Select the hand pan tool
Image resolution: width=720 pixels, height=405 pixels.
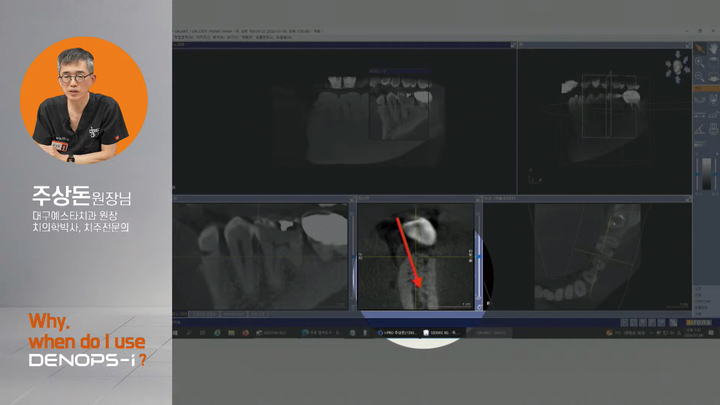[x=714, y=48]
